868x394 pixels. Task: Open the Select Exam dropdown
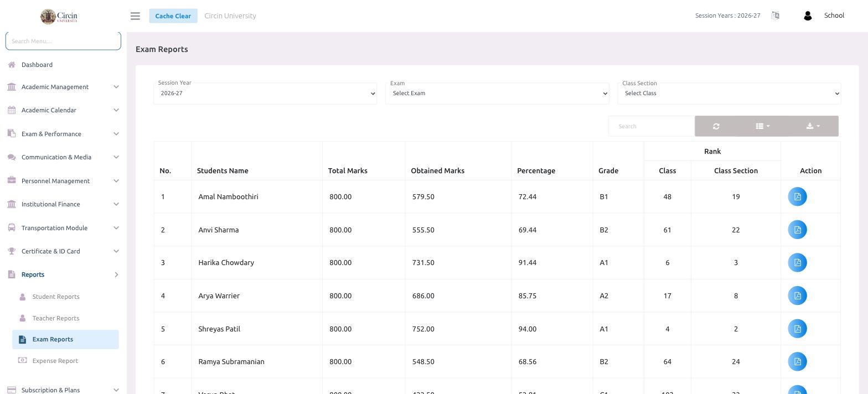[x=497, y=94]
